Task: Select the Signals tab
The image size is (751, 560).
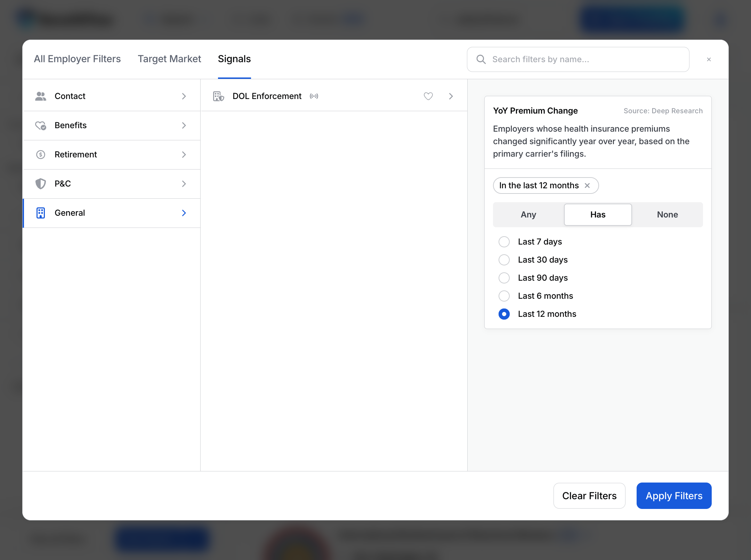Action: [x=234, y=59]
